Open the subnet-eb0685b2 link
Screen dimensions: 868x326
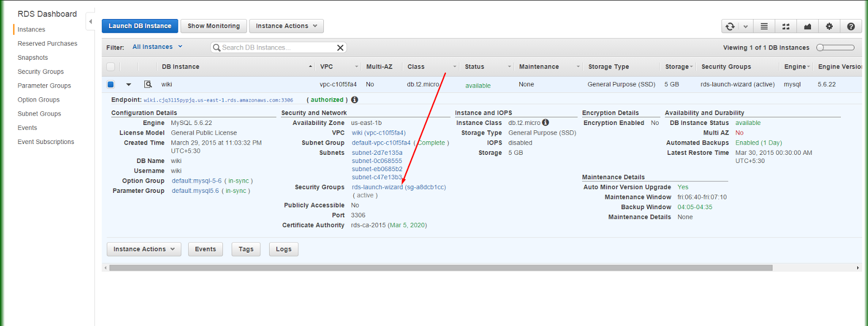coord(377,170)
